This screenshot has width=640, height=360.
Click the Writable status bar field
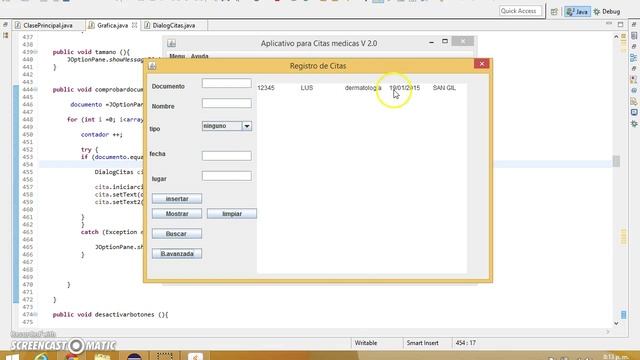366,343
